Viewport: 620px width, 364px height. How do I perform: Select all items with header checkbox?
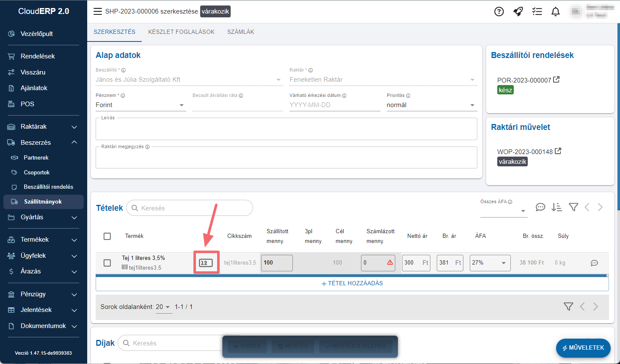[x=107, y=236]
